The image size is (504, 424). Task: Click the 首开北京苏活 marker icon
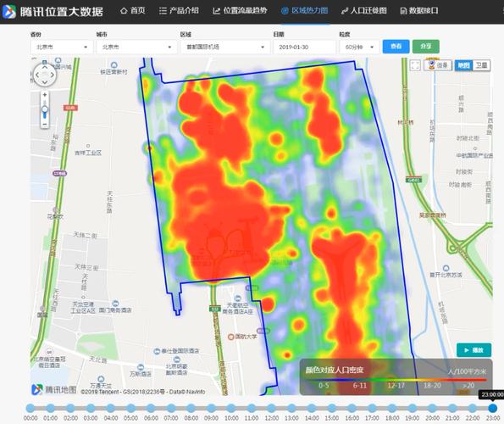(446, 268)
